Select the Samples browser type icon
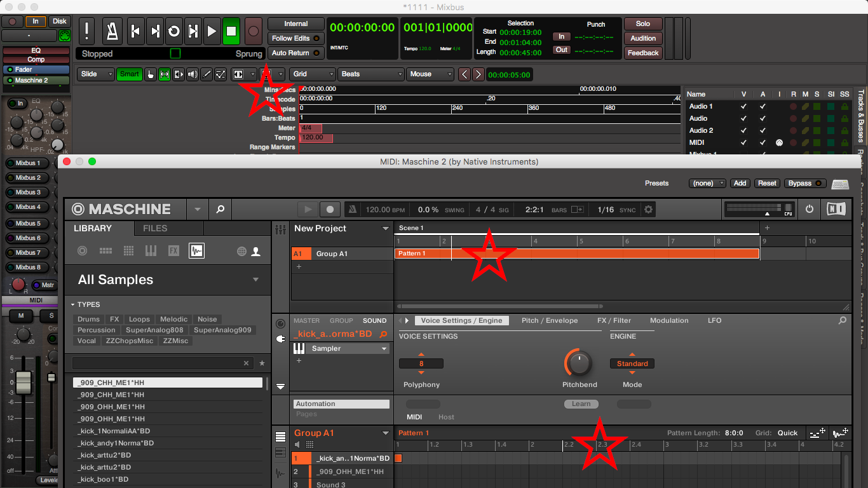This screenshot has height=488, width=868. click(196, 251)
